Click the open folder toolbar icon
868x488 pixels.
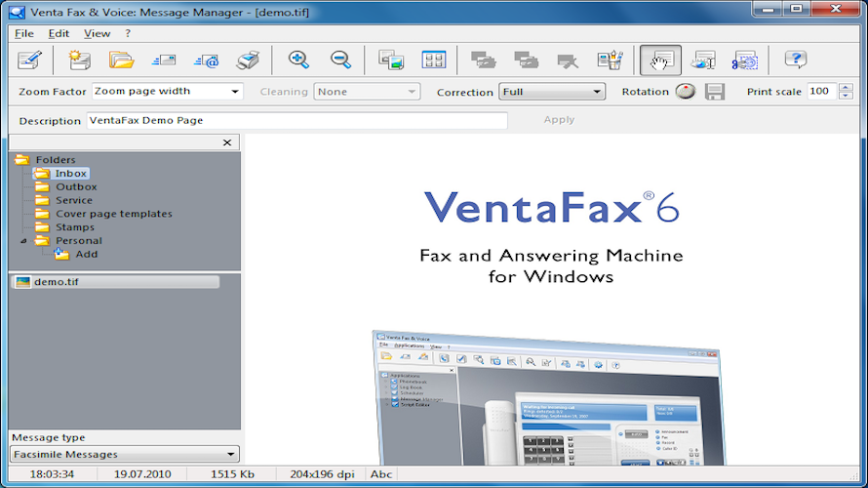click(x=121, y=60)
